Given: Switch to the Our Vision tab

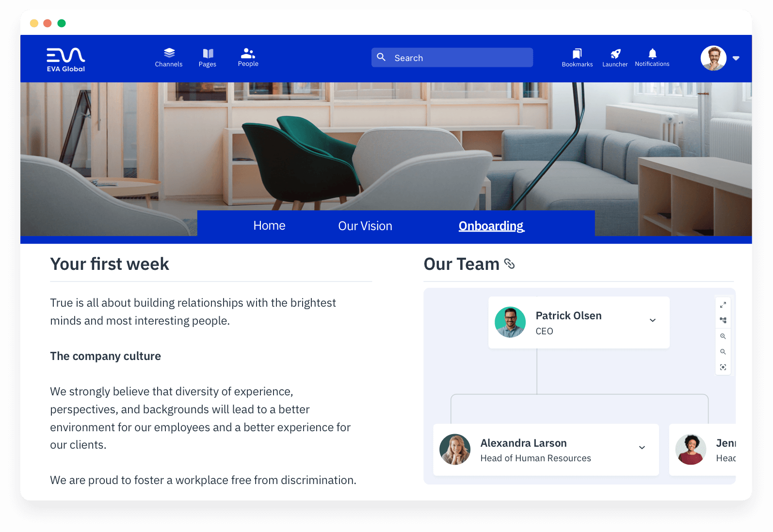Looking at the screenshot, I should coord(365,226).
